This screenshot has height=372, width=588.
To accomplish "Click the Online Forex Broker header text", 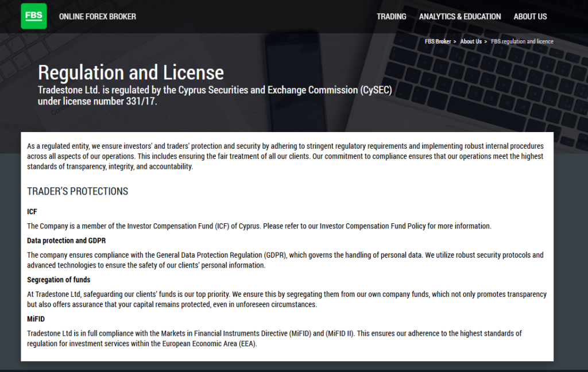I will (98, 17).
